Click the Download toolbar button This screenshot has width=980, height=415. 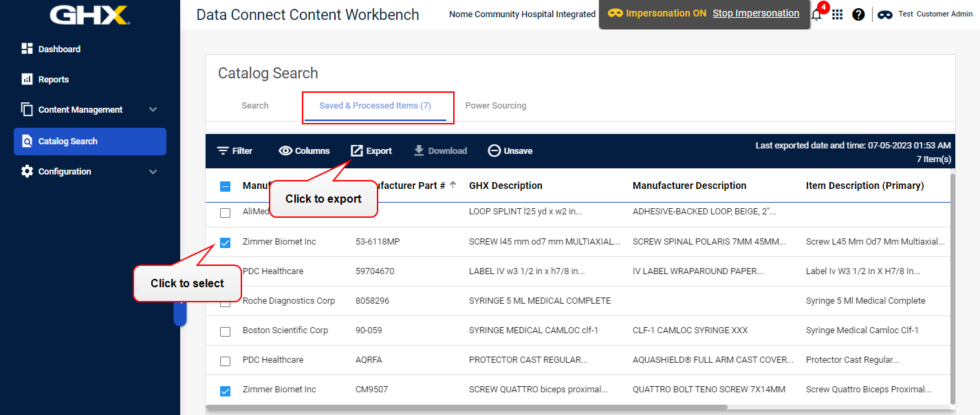[439, 151]
